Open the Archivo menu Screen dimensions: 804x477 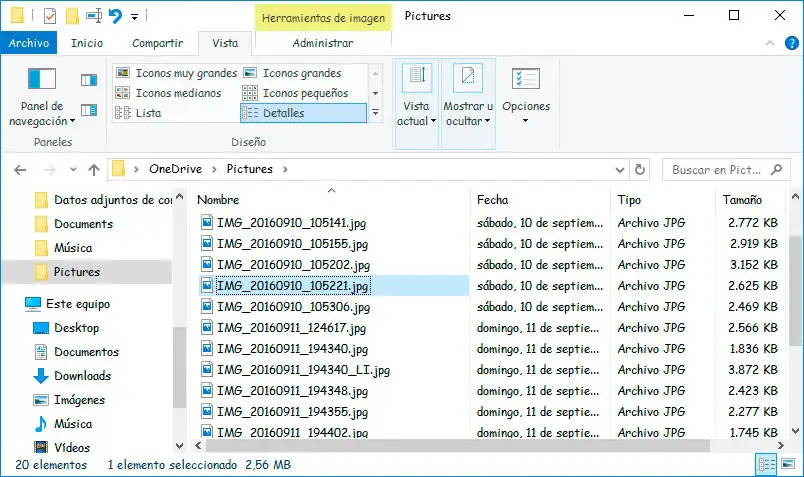(29, 43)
